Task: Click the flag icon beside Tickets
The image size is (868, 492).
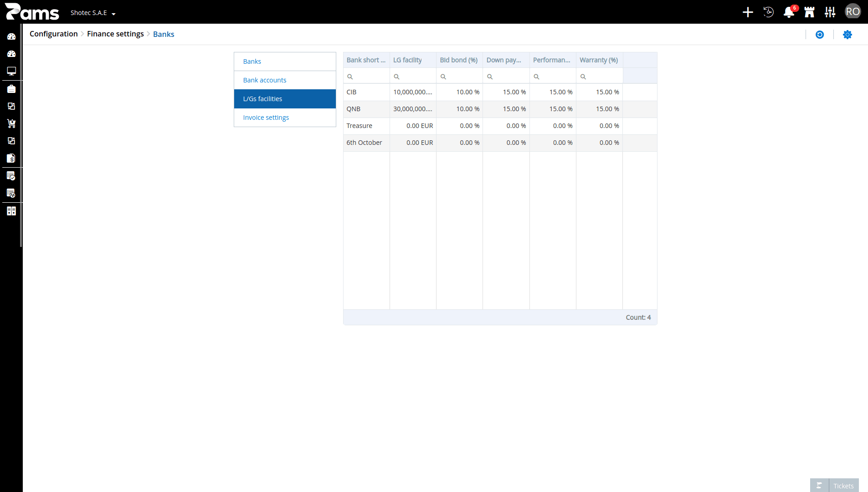Action: [x=819, y=486]
